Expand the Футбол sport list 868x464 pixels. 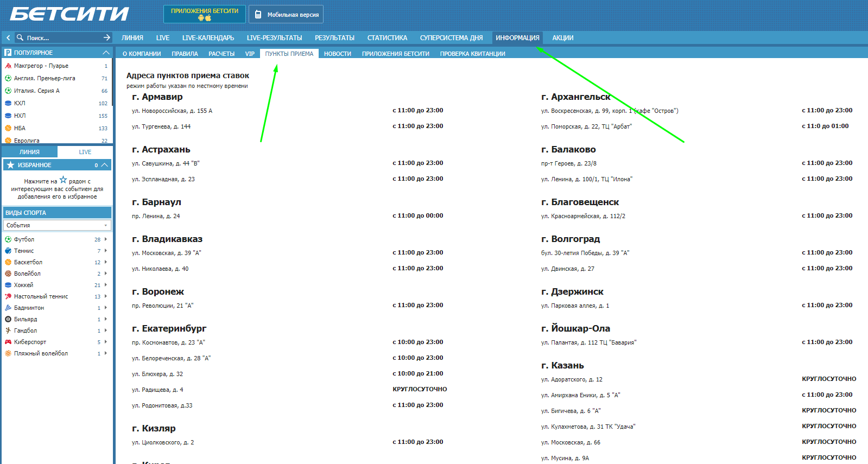point(106,239)
